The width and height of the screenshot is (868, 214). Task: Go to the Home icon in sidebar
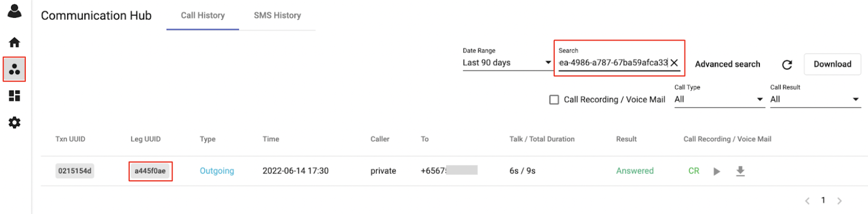(x=14, y=42)
